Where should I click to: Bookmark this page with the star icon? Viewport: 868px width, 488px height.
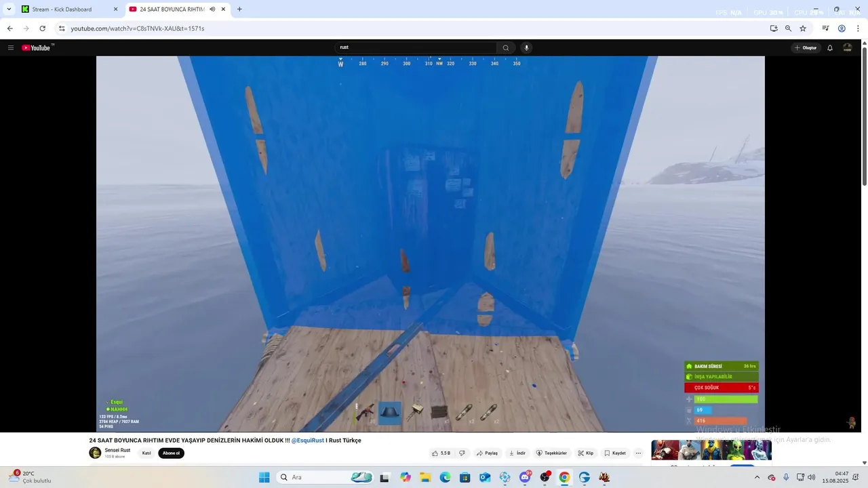click(803, 28)
